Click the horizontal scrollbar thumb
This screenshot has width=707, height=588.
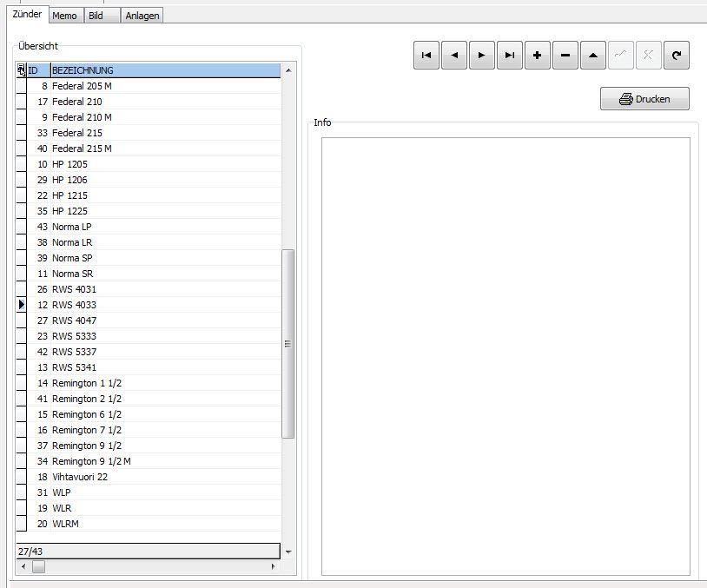point(38,566)
